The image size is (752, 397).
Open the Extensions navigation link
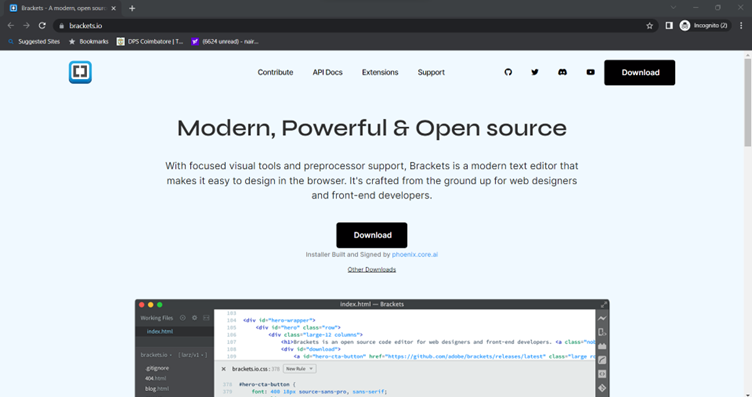(380, 72)
